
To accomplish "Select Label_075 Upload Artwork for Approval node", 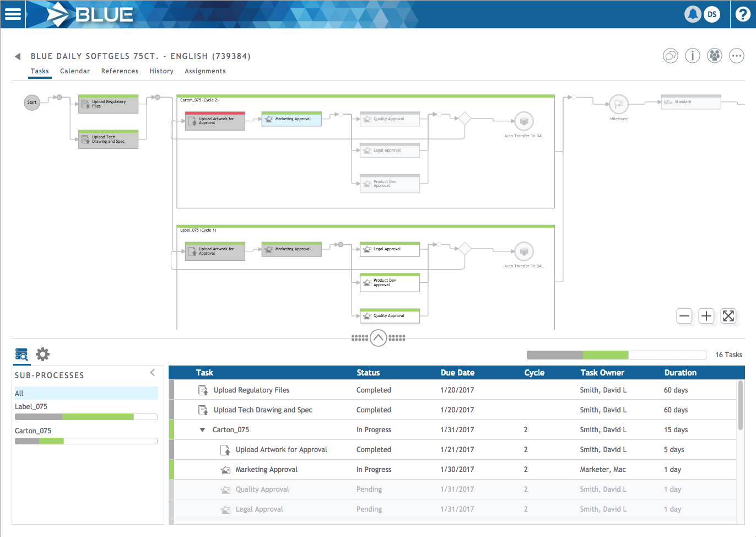I will pyautogui.click(x=215, y=251).
